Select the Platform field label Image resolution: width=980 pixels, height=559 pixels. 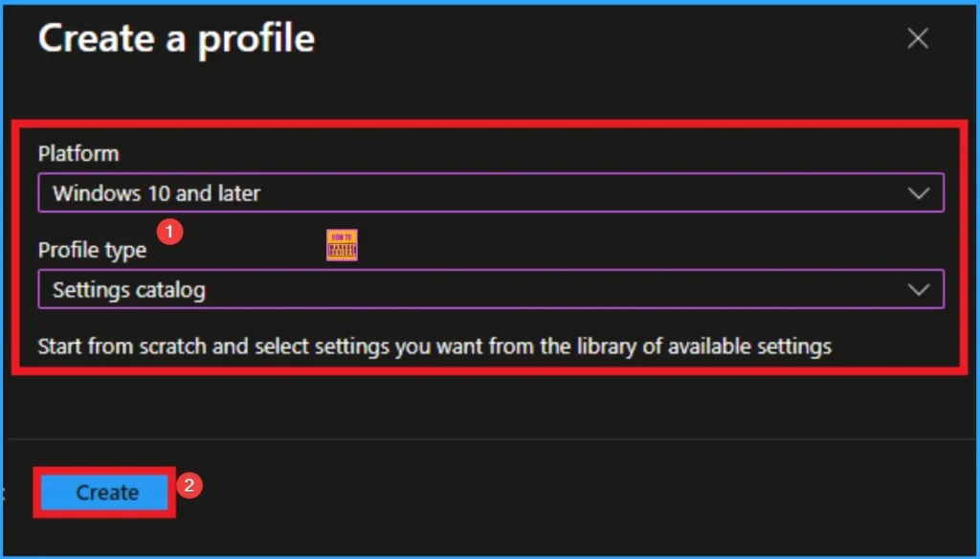click(78, 153)
